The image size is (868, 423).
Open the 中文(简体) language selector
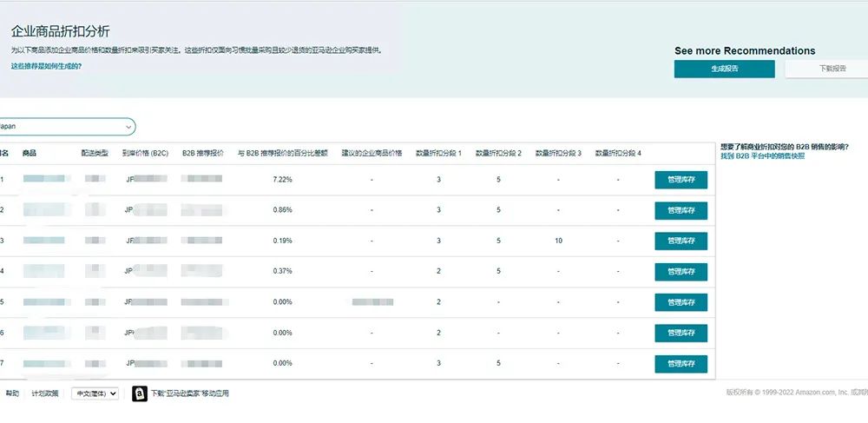click(95, 393)
